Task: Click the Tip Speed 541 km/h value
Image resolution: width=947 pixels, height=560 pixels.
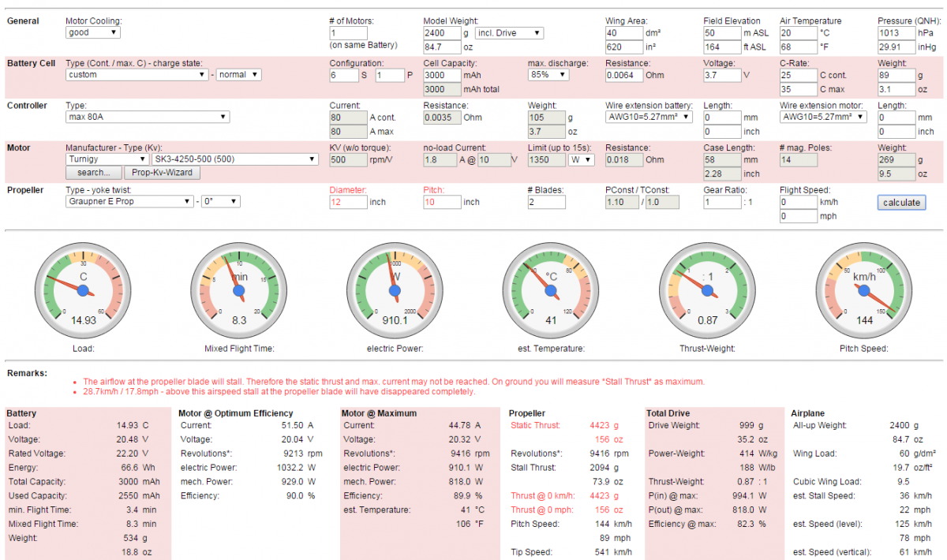Action: [614, 552]
